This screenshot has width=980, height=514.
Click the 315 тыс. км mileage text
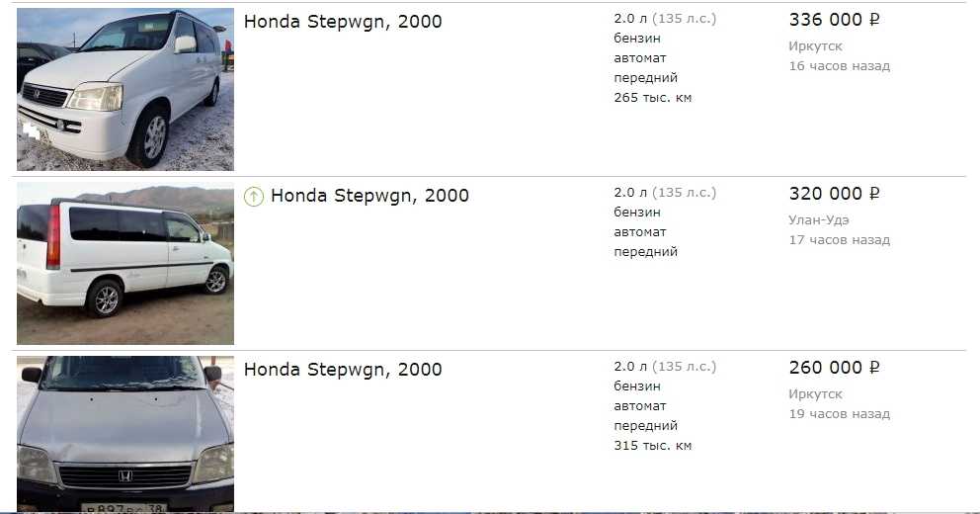652,446
